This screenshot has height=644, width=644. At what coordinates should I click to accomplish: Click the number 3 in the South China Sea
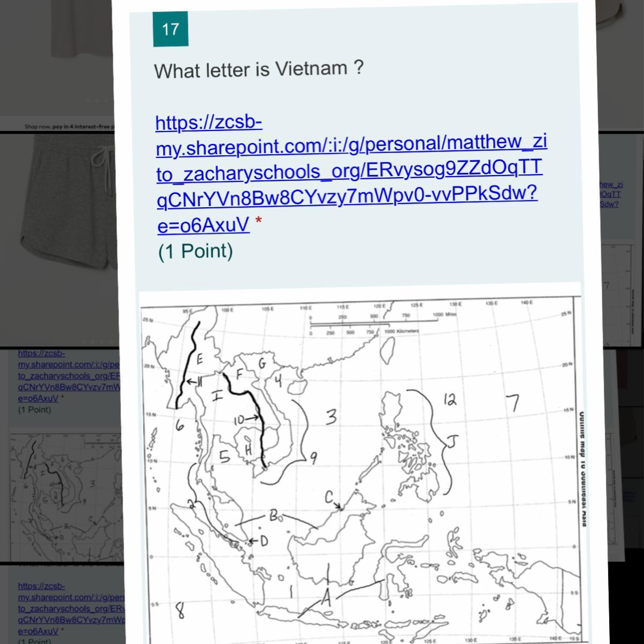coord(332,416)
